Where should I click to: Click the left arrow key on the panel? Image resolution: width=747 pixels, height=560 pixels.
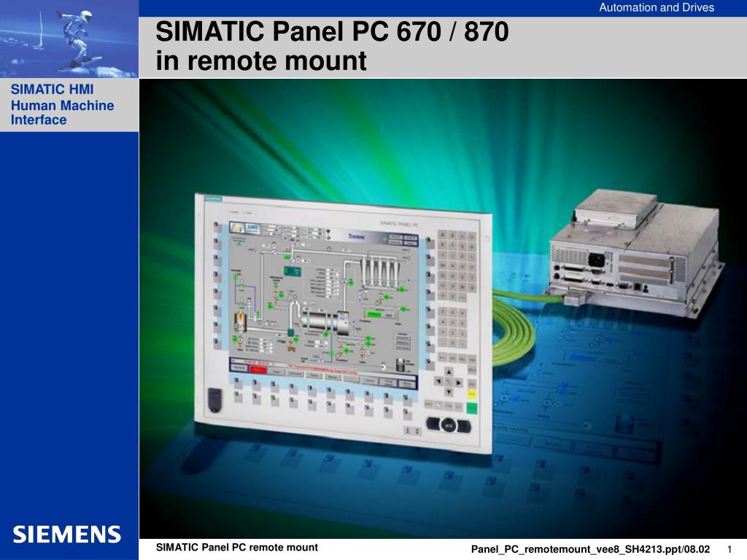438,381
